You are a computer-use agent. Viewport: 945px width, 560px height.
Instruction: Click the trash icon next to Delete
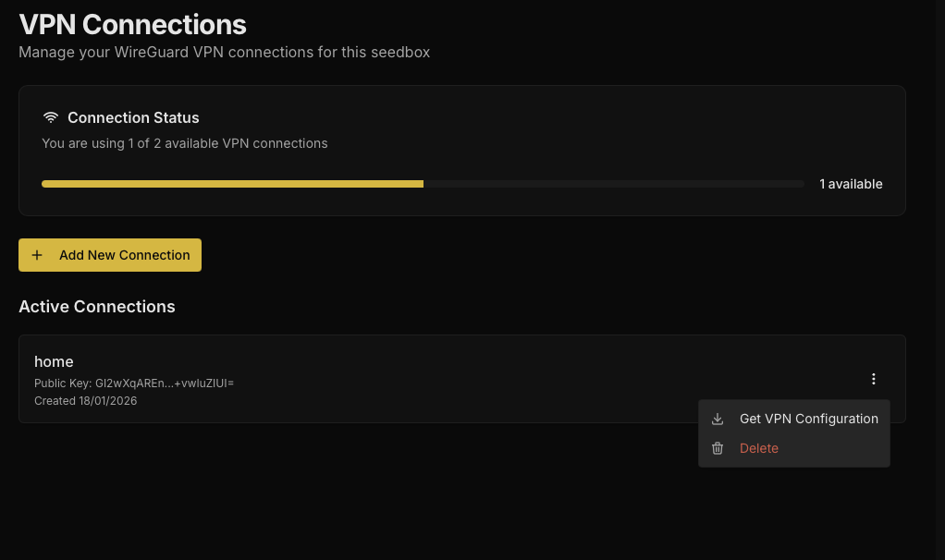[x=718, y=448]
